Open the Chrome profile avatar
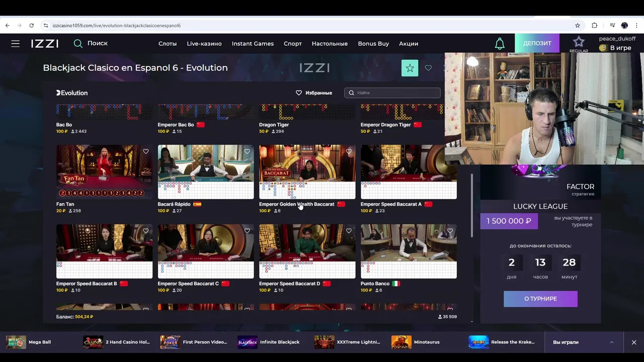 tap(624, 26)
